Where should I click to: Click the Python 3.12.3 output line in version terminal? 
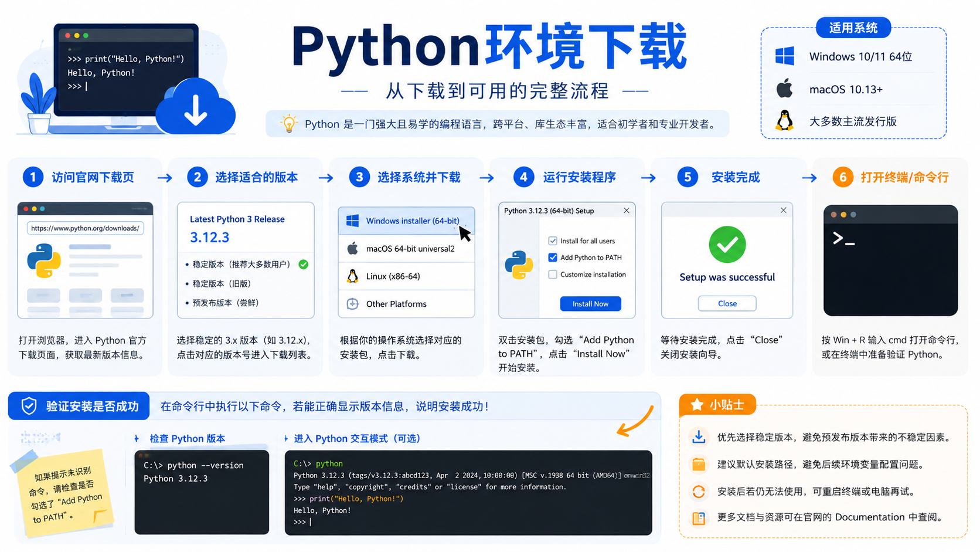(176, 479)
